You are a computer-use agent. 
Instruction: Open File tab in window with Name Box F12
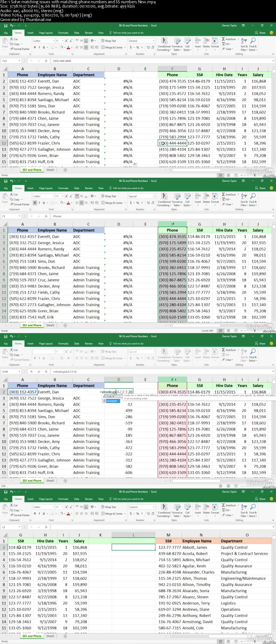(6, 33)
